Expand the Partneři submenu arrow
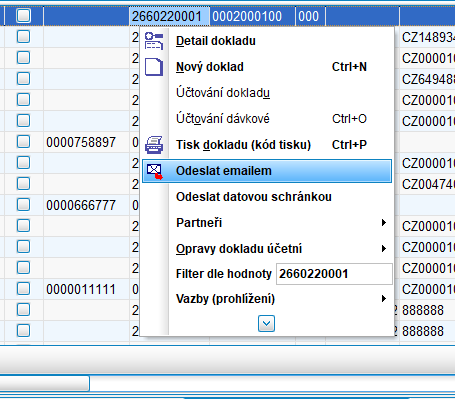Screen dimensions: 455x399 (x=384, y=223)
